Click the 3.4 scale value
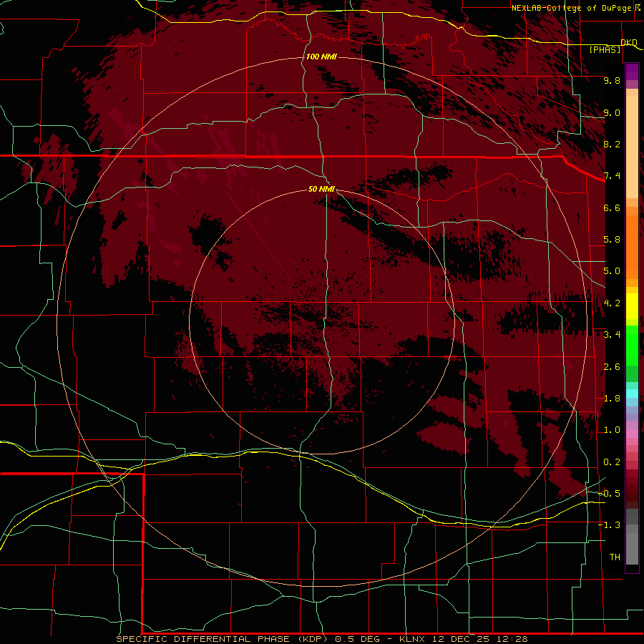Viewport: 644px width, 644px height. 612,335
